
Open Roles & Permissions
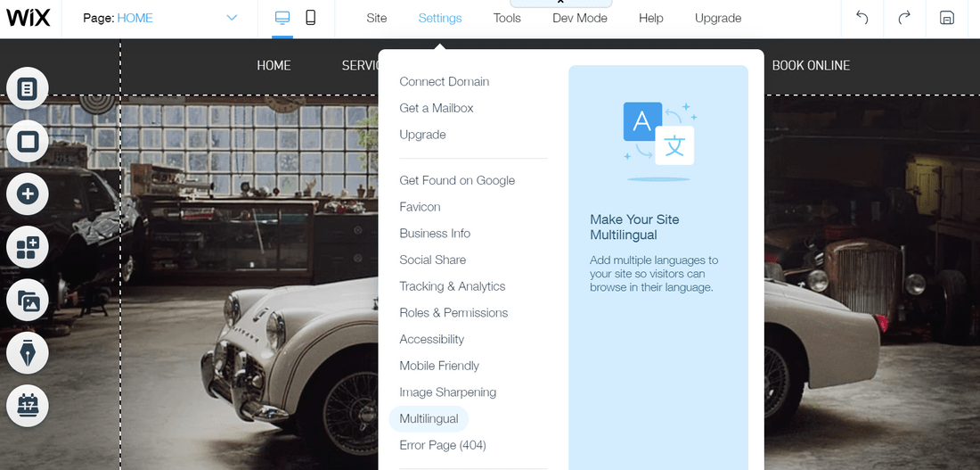click(x=453, y=313)
